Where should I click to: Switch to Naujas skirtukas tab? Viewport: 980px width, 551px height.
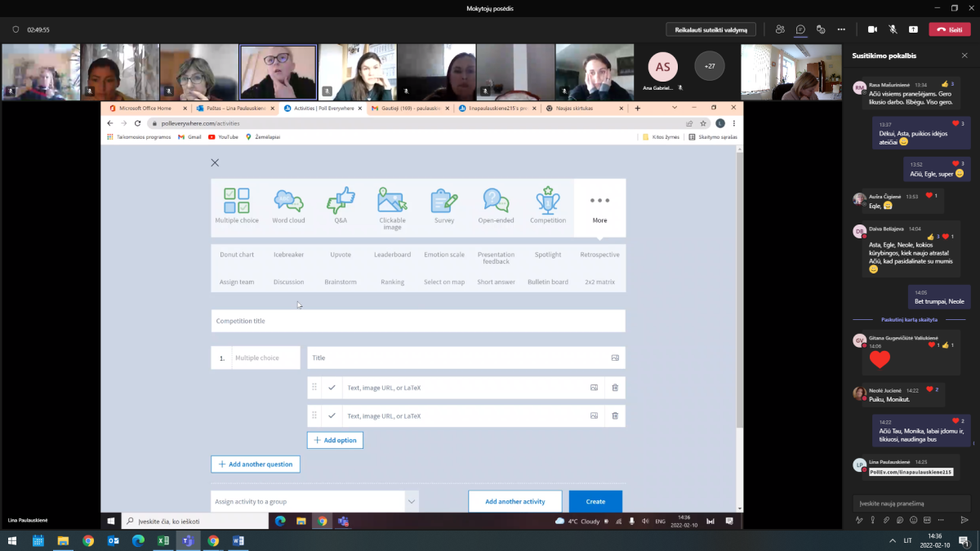(584, 108)
